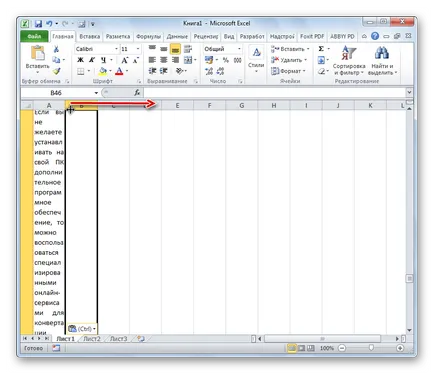This screenshot has height=374, width=434.
Task: Switch to the Формулы ribbon tab
Action: pos(148,36)
